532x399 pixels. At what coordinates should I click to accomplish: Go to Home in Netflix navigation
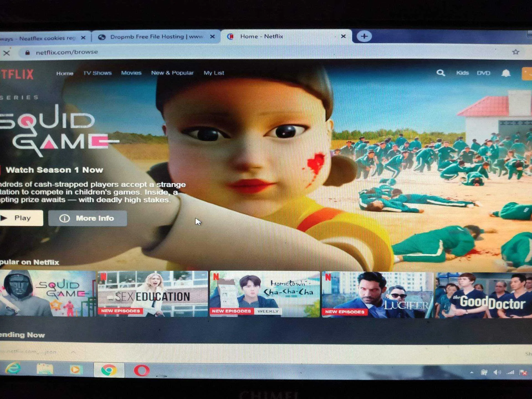(65, 73)
